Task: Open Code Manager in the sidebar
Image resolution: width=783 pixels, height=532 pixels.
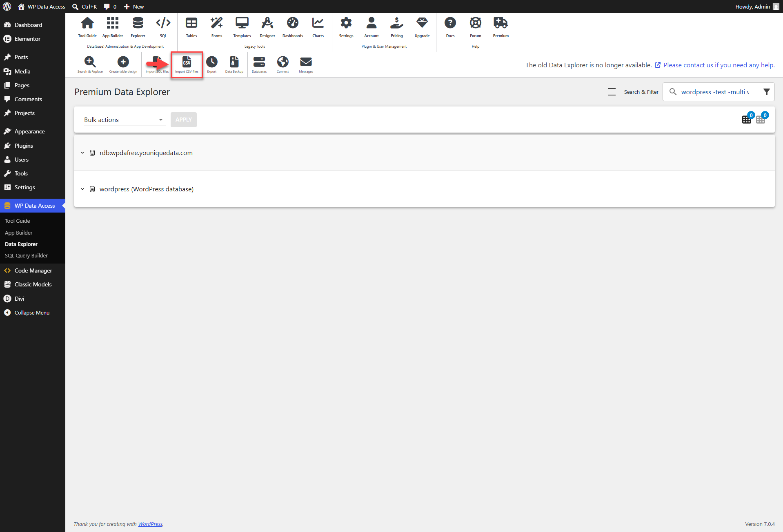Action: tap(33, 270)
